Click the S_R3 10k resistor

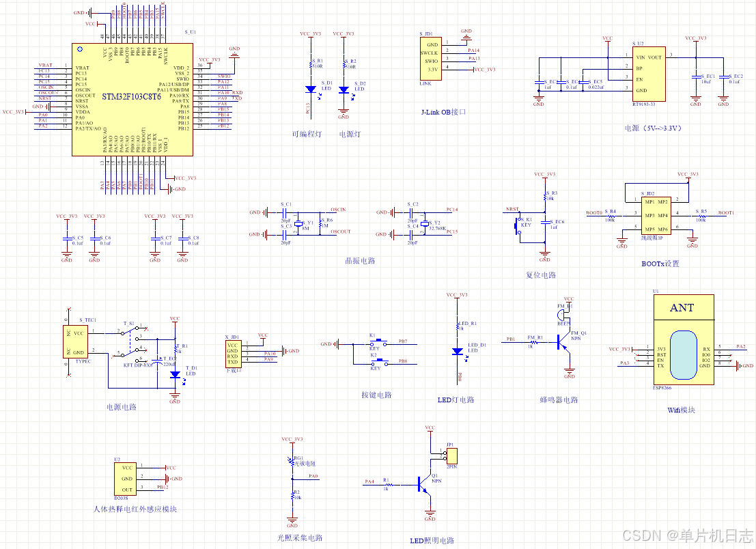(545, 196)
